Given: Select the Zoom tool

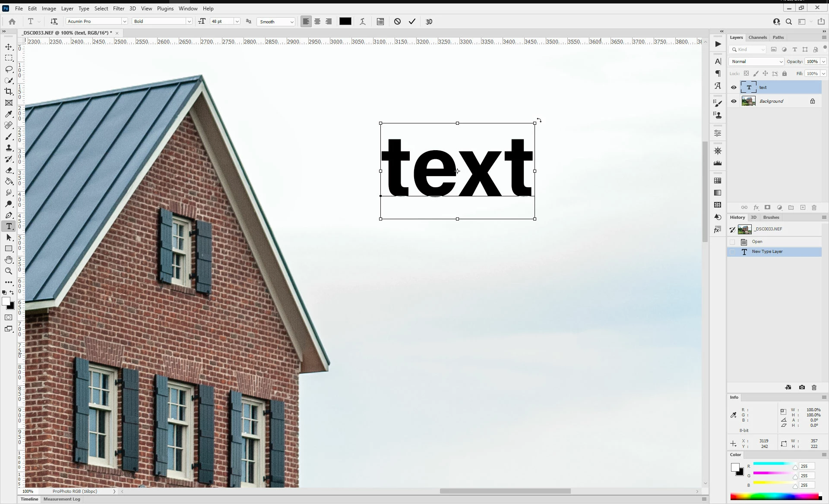Looking at the screenshot, I should coord(9,271).
